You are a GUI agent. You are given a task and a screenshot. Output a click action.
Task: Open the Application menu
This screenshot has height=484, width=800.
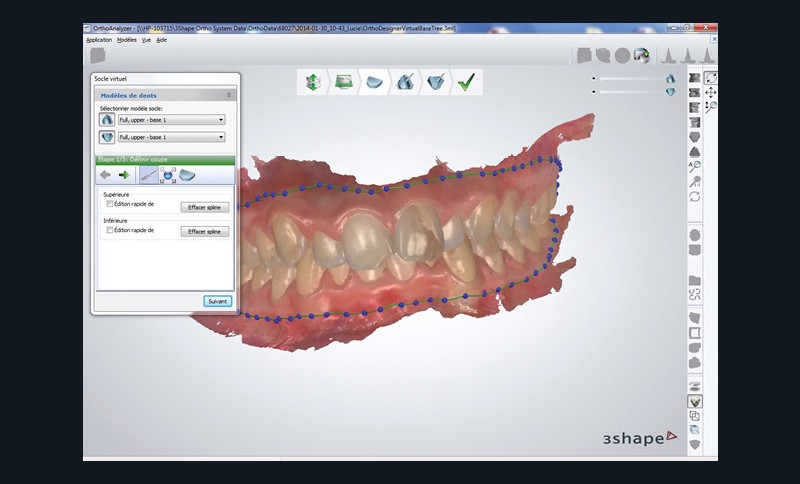tap(98, 39)
